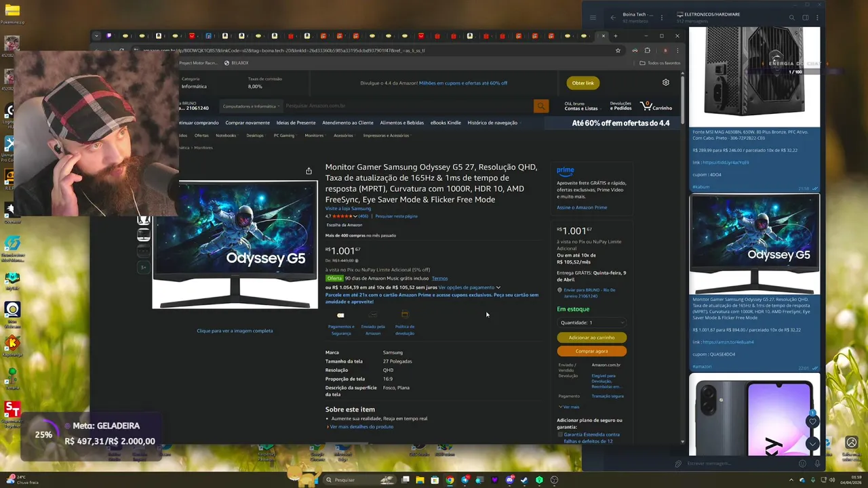Screen dimensions: 868x488
Task: Select the PC Gaming subcategory tab
Action: (284, 136)
